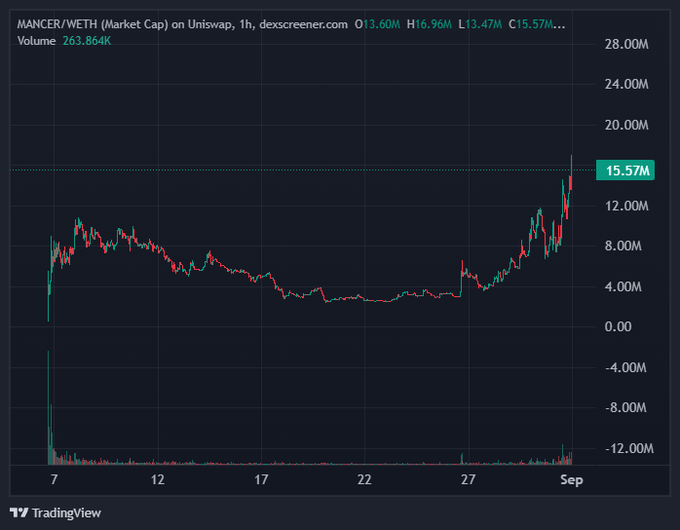The image size is (680, 530).
Task: Click the 8.00M price axis label
Action: tap(623, 246)
